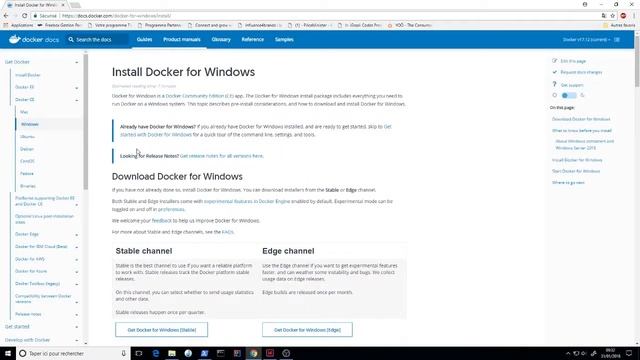Open Install Docker in the sidebar

(x=28, y=75)
